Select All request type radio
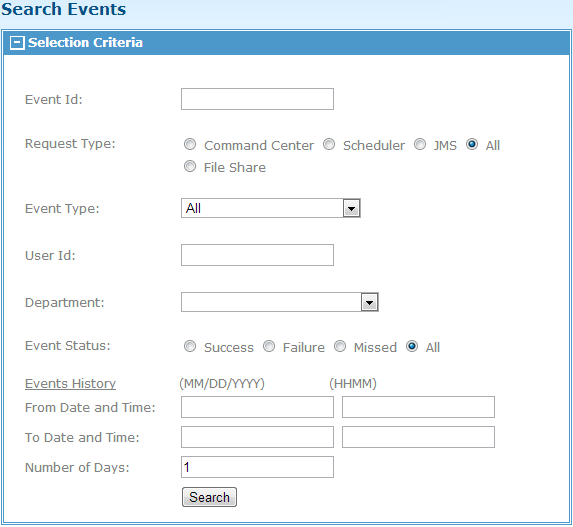 click(472, 144)
